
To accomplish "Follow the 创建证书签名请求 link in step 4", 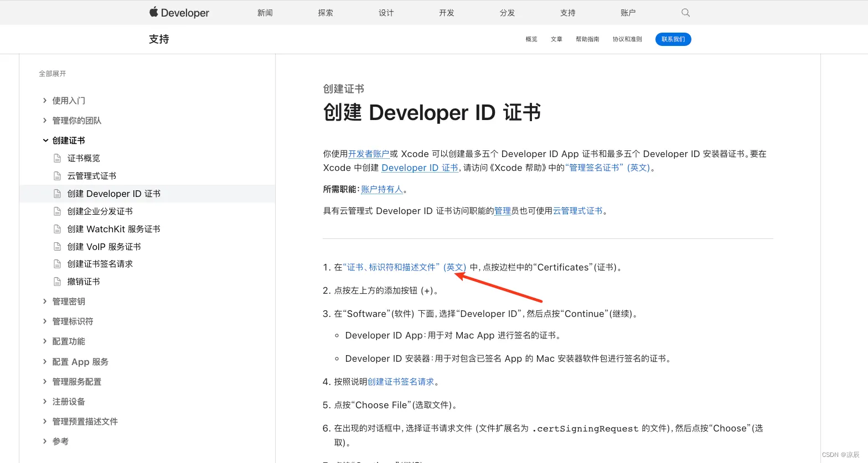I will click(x=401, y=382).
